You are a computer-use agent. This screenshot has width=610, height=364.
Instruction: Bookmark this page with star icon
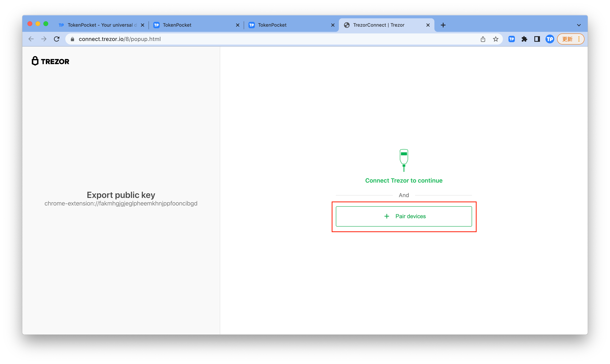(495, 39)
